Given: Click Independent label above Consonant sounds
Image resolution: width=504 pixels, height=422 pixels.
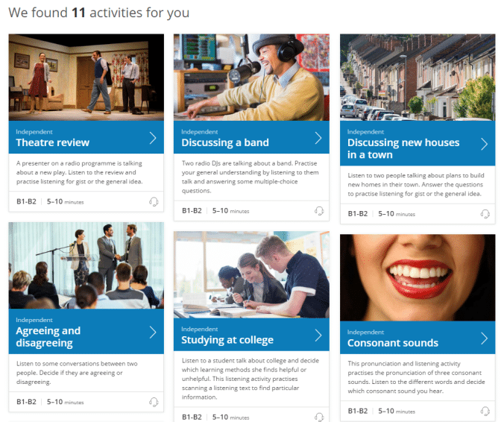Looking at the screenshot, I should [365, 332].
